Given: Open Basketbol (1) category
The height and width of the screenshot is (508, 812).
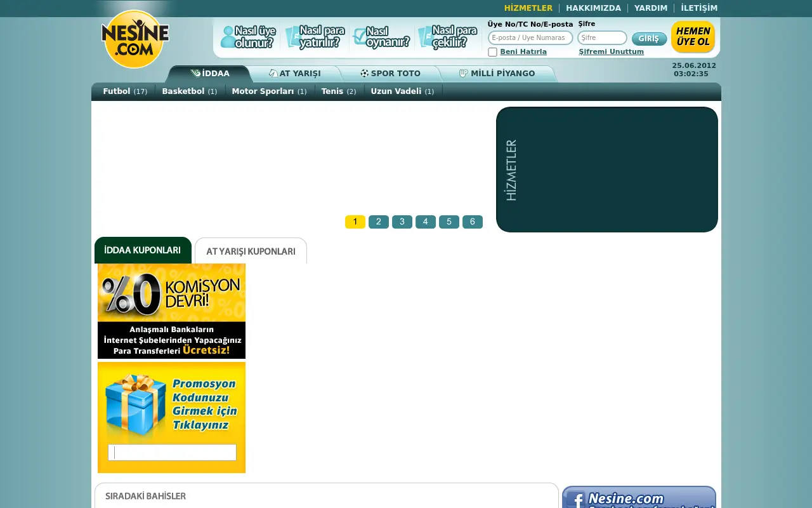Looking at the screenshot, I should click(x=189, y=91).
